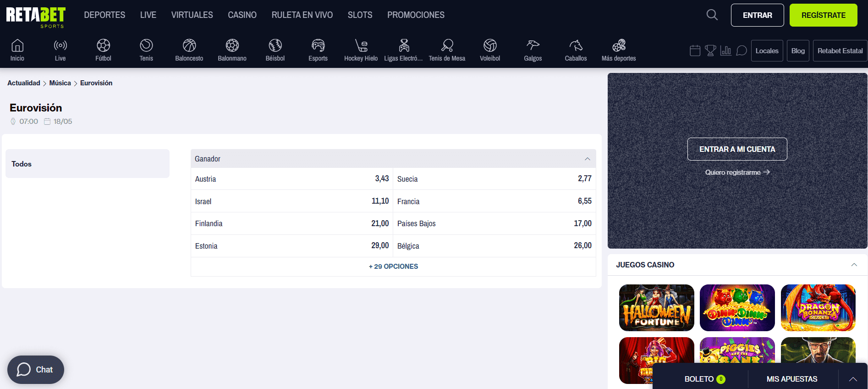Open the speech bubble icon in toolbar

[x=741, y=50]
